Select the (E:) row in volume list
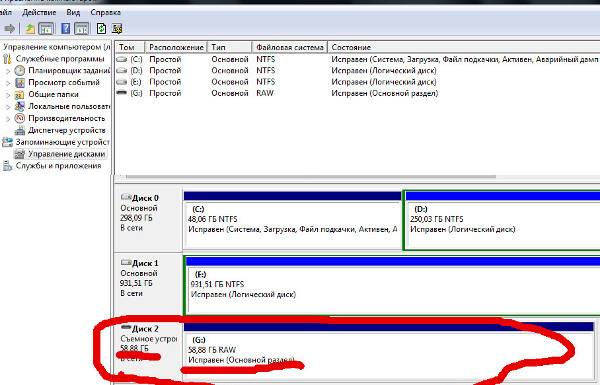 coord(357,82)
